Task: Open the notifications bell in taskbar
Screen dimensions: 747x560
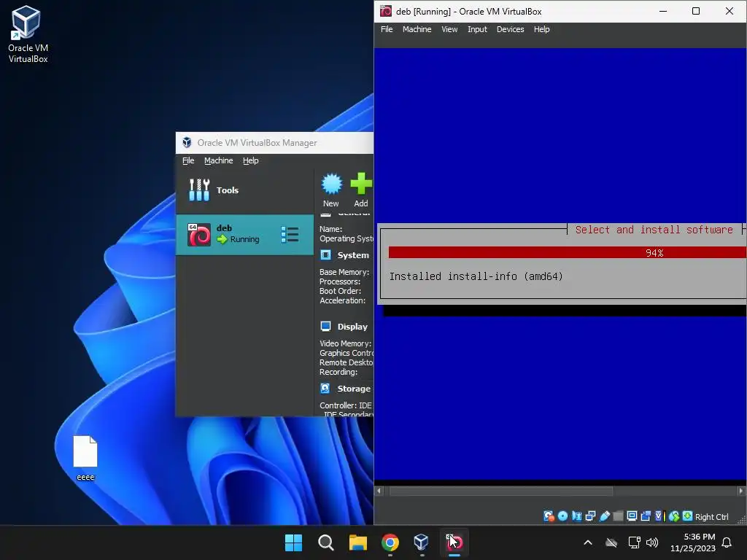Action: point(727,542)
